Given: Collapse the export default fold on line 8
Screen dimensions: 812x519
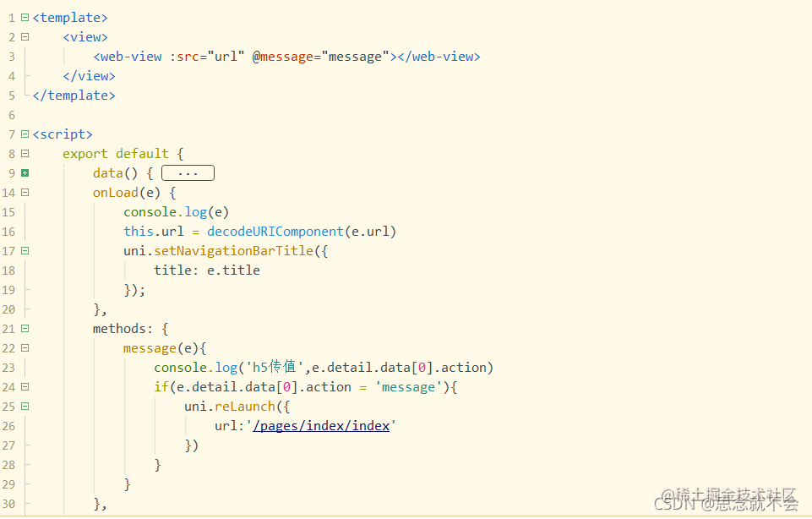Looking at the screenshot, I should pyautogui.click(x=24, y=153).
